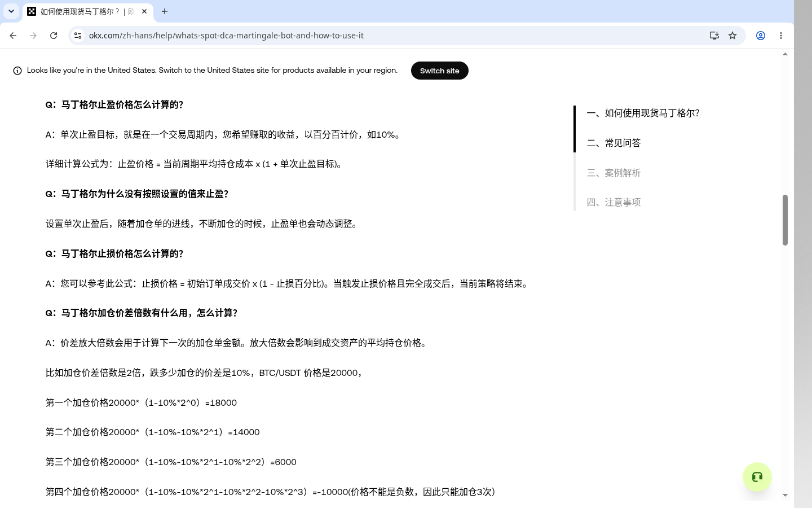Click the line 比如加仓价差倍数是2倍
This screenshot has height=508, width=812.
pos(205,373)
